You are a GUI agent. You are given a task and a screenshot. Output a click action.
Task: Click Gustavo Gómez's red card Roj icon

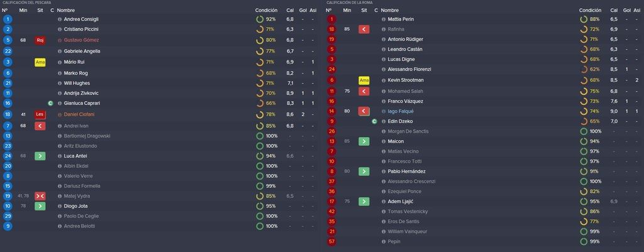[x=40, y=40]
